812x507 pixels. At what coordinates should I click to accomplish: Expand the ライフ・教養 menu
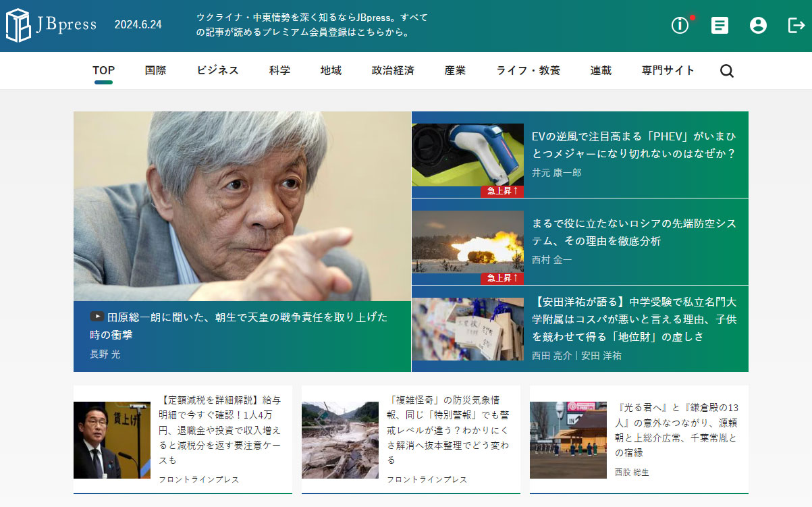click(x=528, y=70)
